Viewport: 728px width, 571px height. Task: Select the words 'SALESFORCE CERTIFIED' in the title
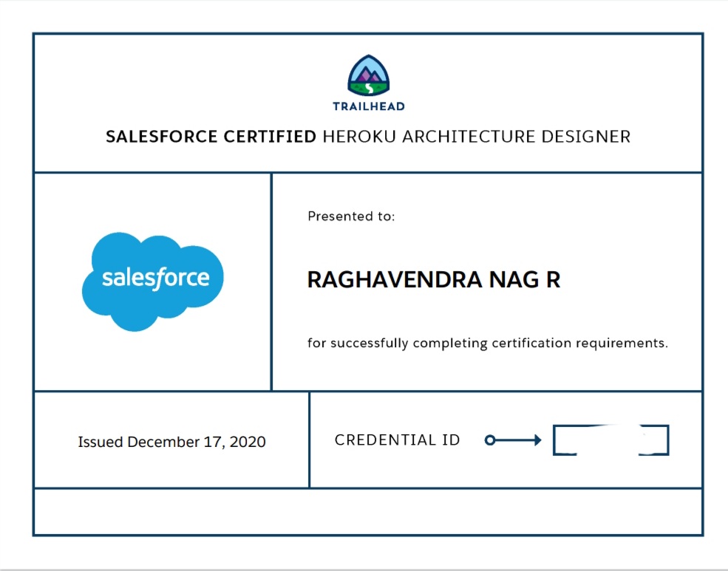[211, 137]
